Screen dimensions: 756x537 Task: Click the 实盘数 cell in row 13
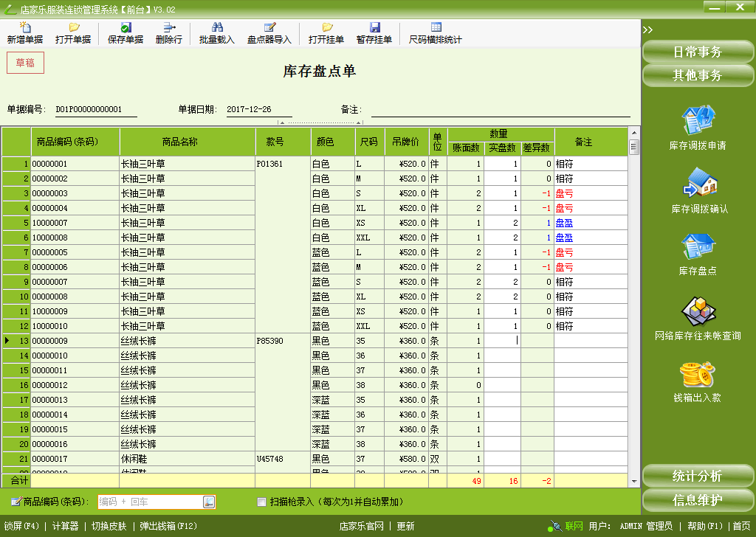(502, 341)
